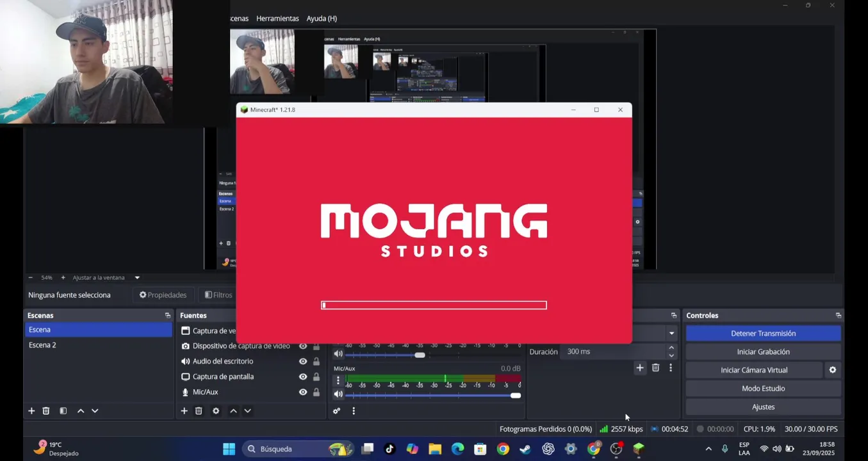
Task: Click the Duración 300 ms field
Action: (614, 352)
